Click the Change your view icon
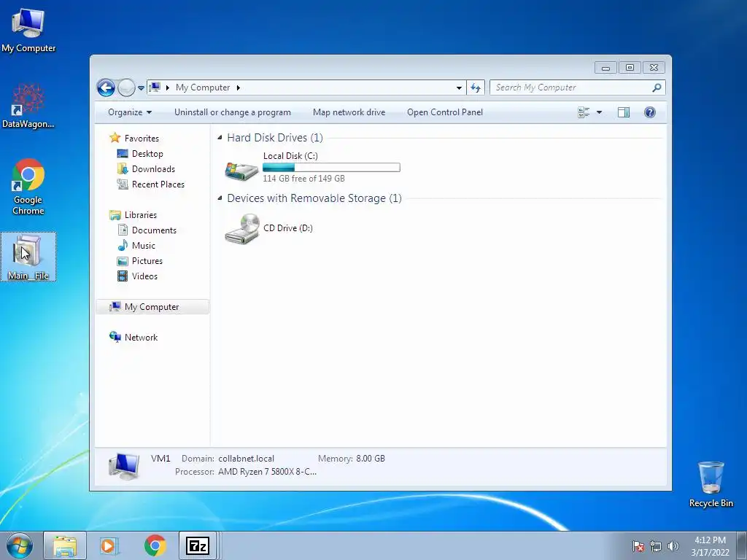Image resolution: width=747 pixels, height=560 pixels. pyautogui.click(x=584, y=112)
